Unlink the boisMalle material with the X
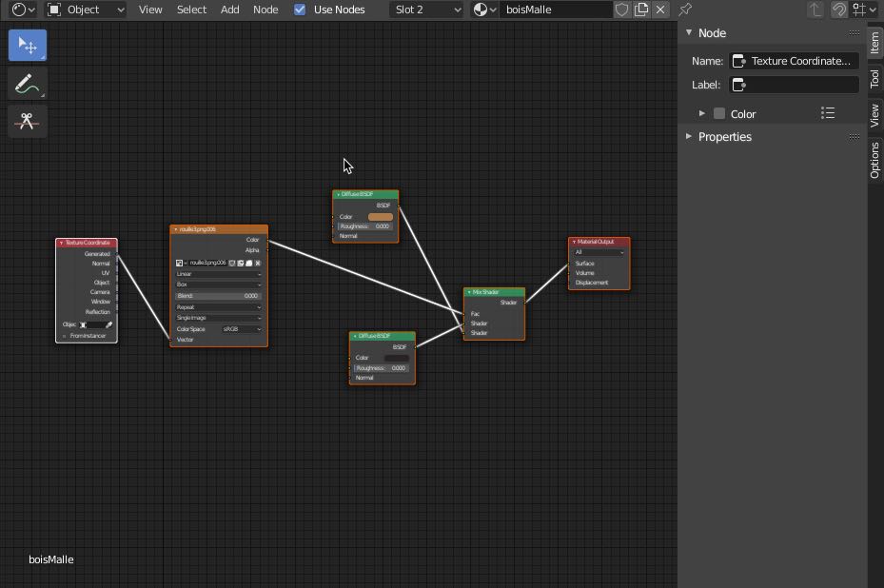Screen dimensions: 884x588 point(660,10)
